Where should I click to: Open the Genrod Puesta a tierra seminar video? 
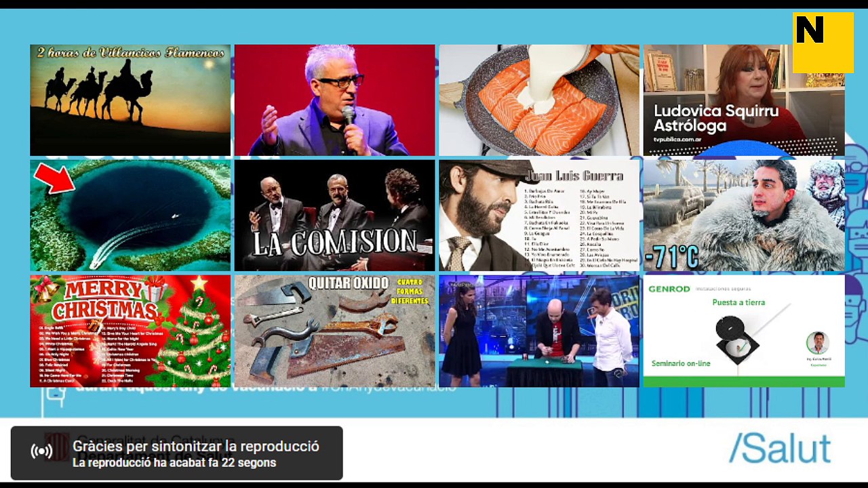coord(744,331)
